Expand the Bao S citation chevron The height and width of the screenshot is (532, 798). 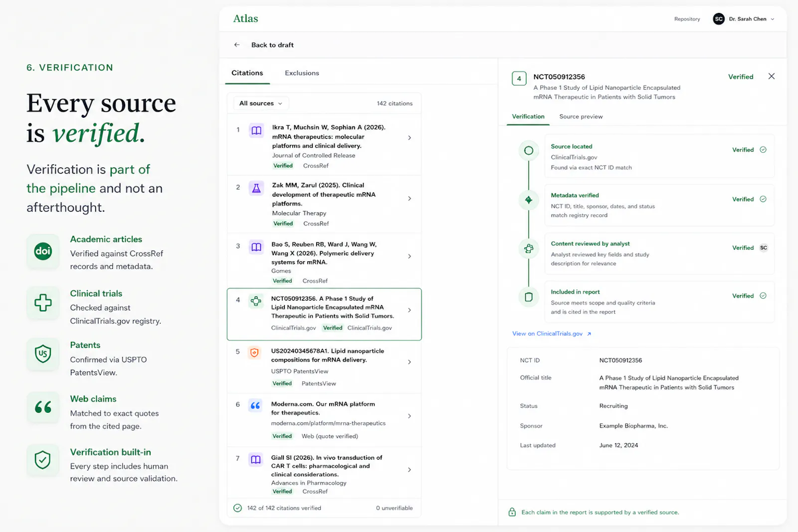coord(409,256)
